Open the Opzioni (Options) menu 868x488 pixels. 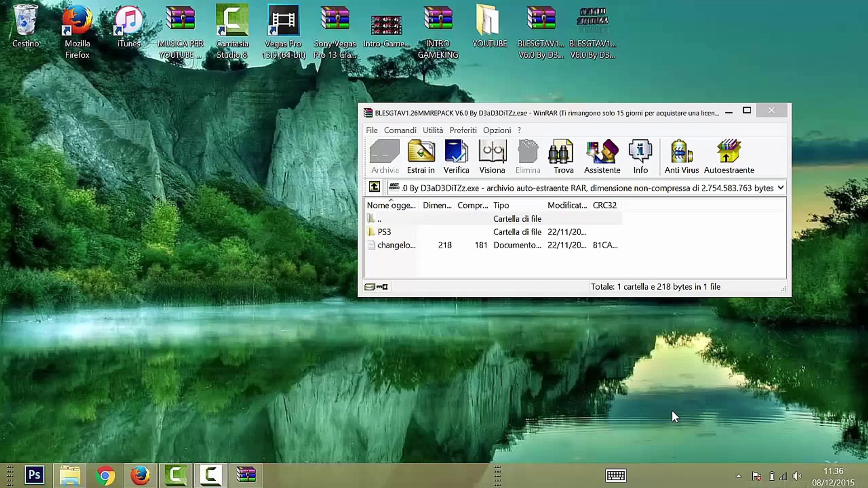(x=496, y=130)
